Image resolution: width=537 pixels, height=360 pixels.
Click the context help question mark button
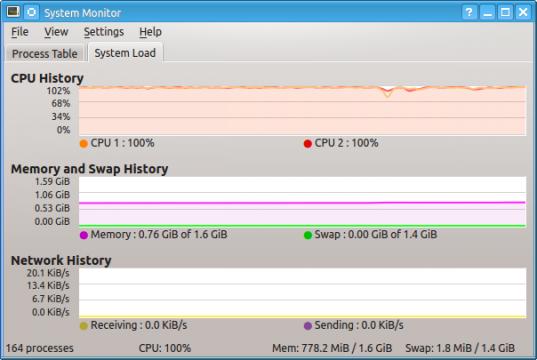(x=469, y=12)
